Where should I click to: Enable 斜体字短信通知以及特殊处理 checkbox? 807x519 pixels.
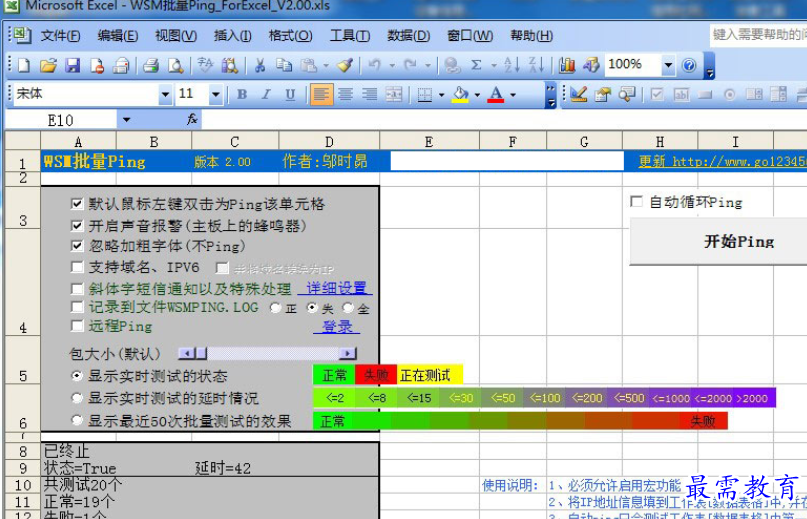(77, 288)
